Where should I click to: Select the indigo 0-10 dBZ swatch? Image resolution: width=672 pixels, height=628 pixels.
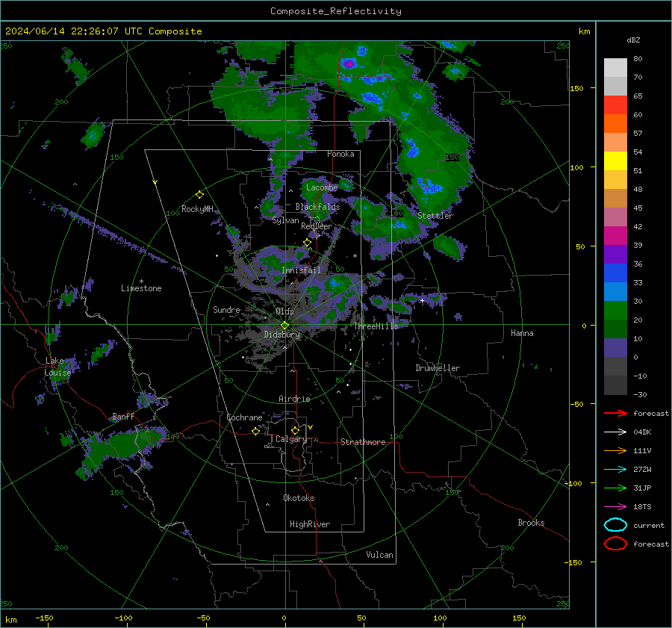tap(615, 348)
